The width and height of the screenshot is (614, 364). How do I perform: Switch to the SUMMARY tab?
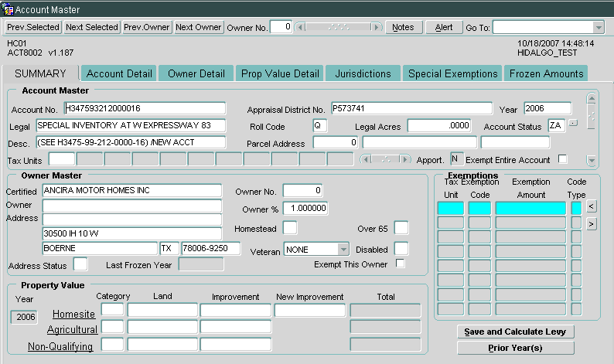point(40,73)
